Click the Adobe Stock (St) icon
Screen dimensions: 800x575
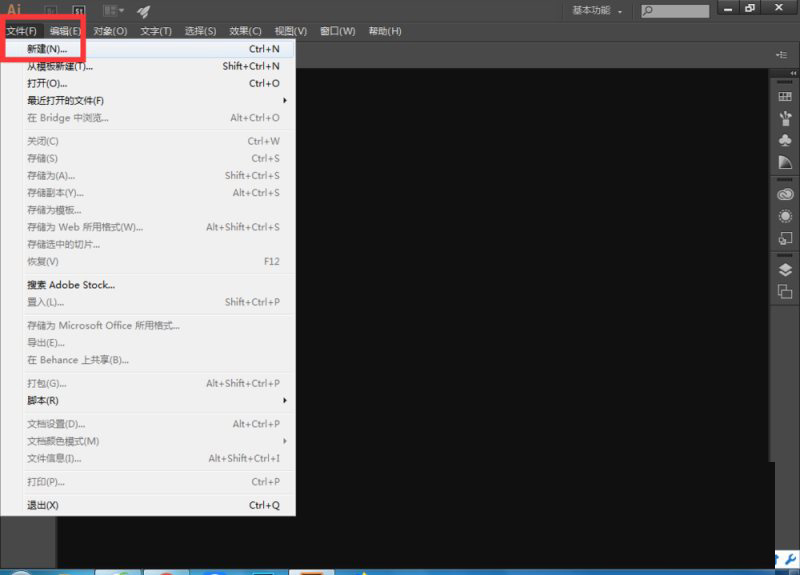click(x=79, y=10)
